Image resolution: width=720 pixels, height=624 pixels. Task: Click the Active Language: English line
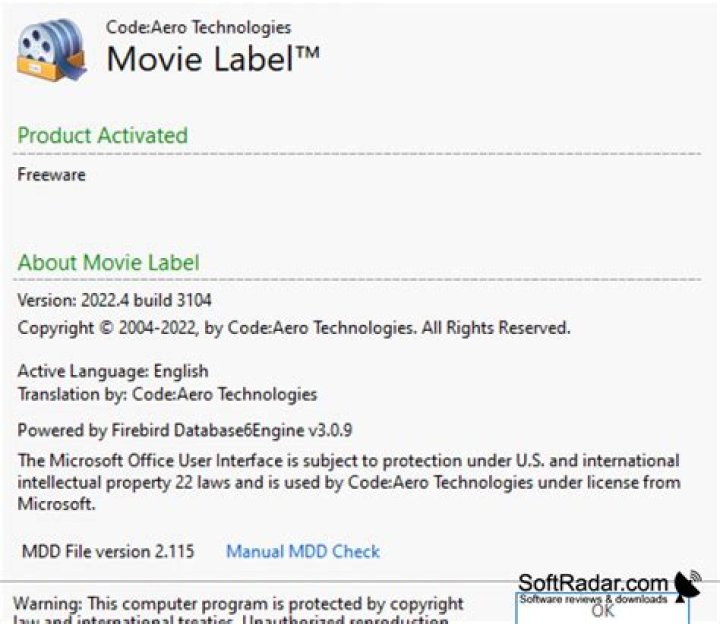113,372
